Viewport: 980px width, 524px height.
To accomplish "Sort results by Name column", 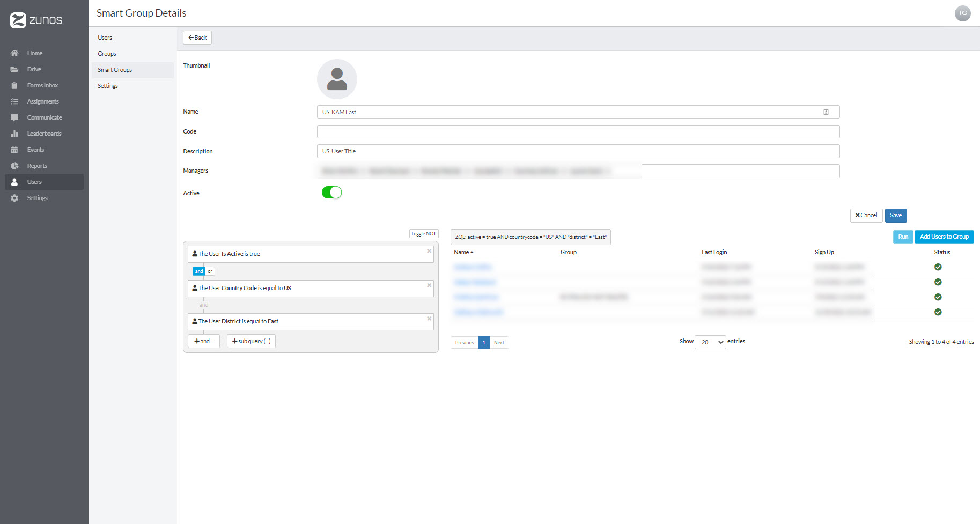I will click(x=463, y=252).
